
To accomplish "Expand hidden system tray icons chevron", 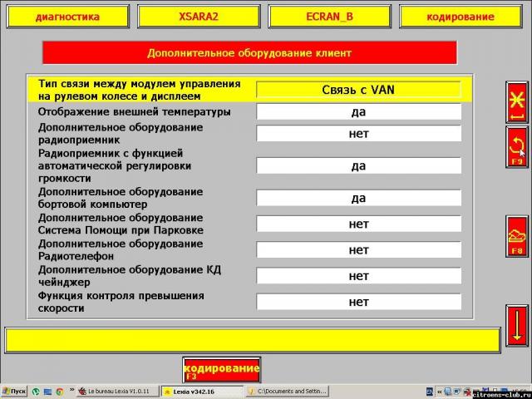I will (440, 392).
